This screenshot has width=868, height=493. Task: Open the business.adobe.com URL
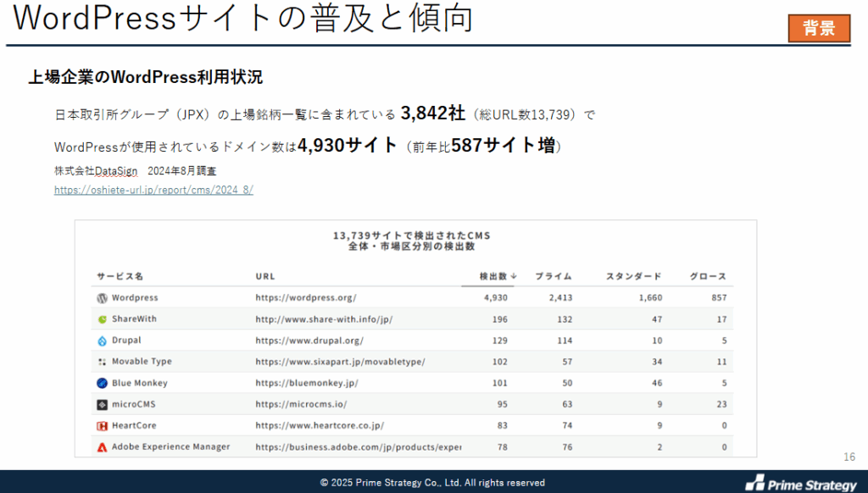point(359,447)
